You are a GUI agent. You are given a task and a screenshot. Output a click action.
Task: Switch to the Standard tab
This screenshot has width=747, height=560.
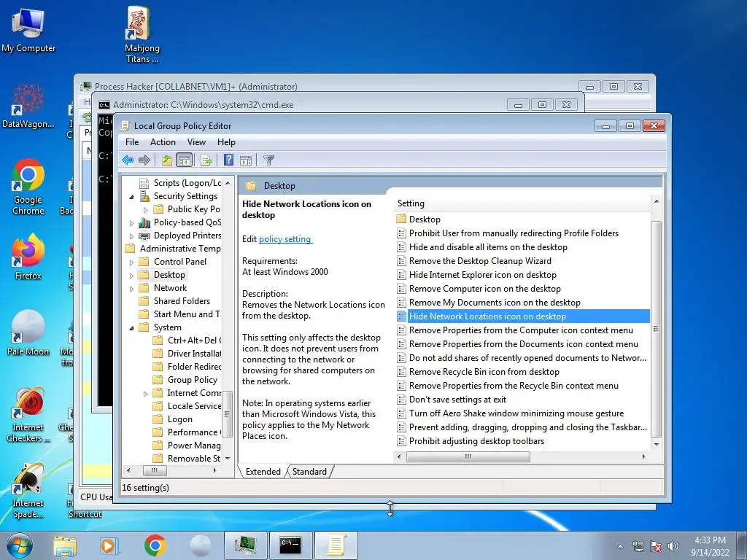[309, 472]
